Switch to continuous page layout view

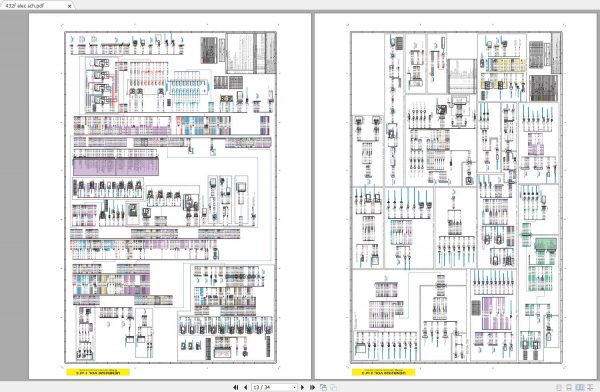pos(569,387)
